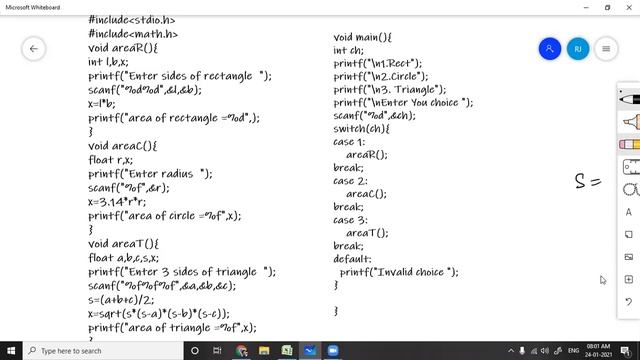Open the clock showing 08:01 AM
640x360 pixels.
click(x=598, y=351)
